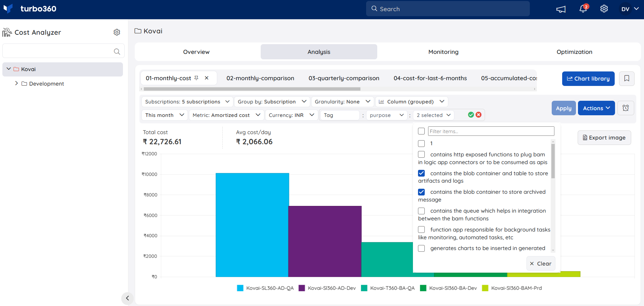Confirm the tag filter with green check
Viewport: 644px width, 306px height.
click(x=471, y=115)
